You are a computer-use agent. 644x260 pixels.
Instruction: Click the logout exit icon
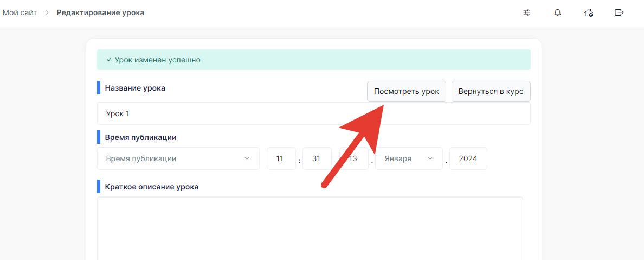(619, 12)
